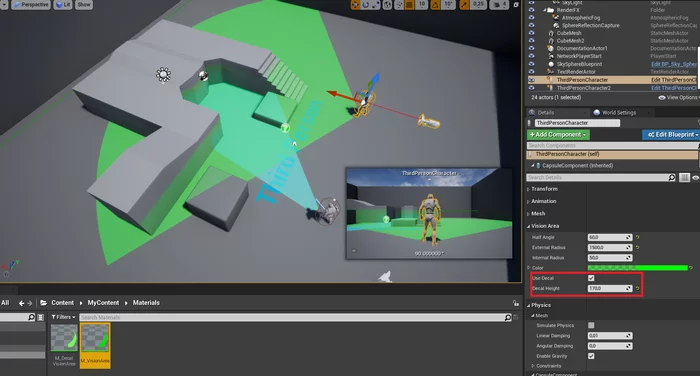Open scale snap value 0.25 dropdown
700x376 pixels.
(478, 4)
